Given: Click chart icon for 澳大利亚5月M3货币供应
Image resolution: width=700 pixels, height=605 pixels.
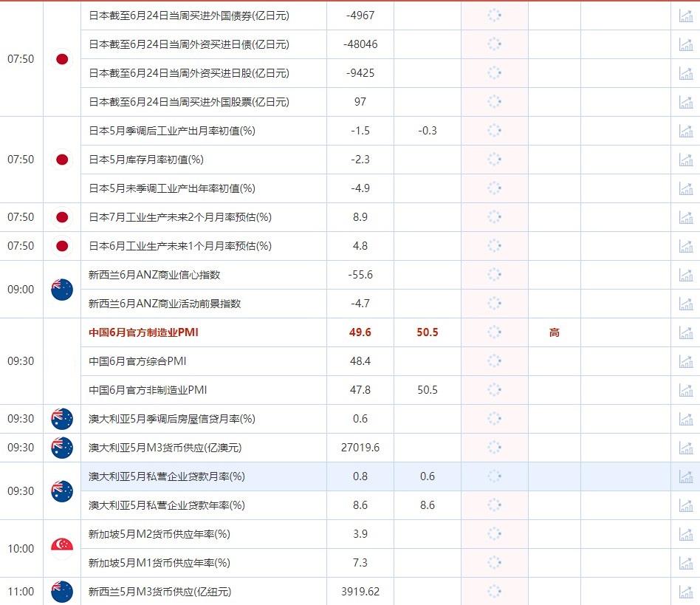Looking at the screenshot, I should (x=685, y=447).
